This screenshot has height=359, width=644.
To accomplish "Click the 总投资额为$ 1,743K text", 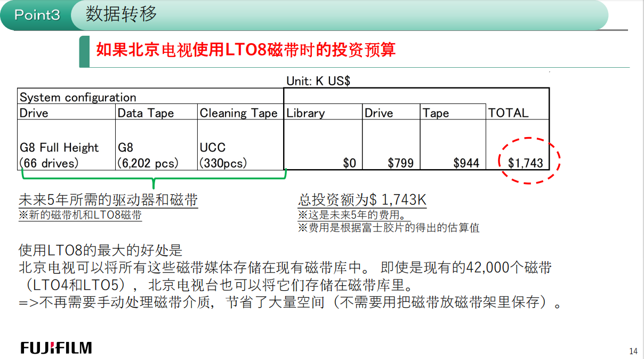I will click(x=362, y=201).
